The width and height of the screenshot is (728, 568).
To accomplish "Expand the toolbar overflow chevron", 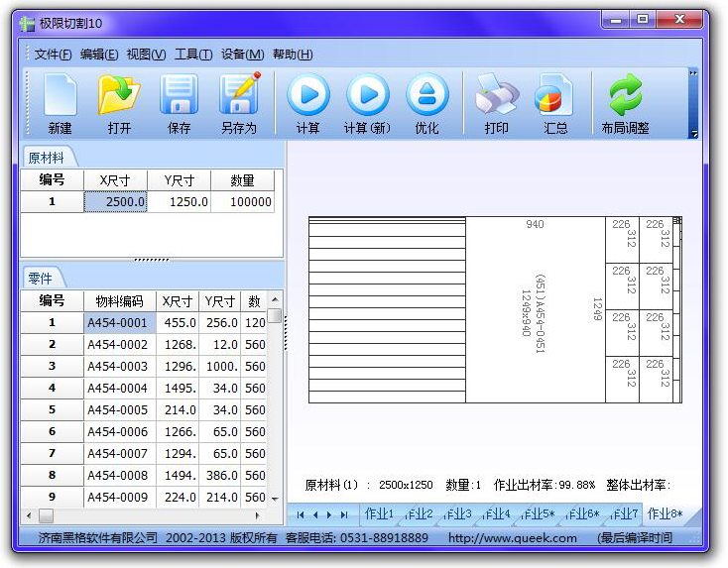I will 692,73.
